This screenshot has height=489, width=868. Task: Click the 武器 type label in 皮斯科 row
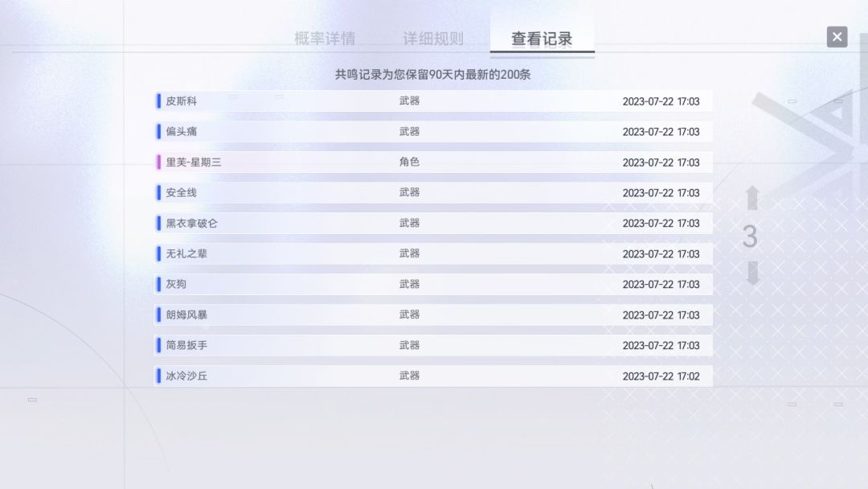(x=410, y=101)
